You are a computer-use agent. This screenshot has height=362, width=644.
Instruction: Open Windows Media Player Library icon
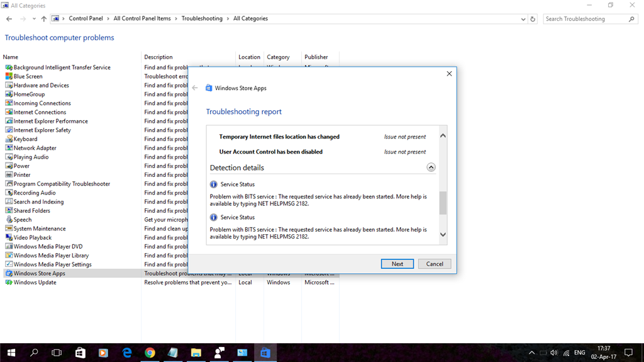pyautogui.click(x=9, y=256)
